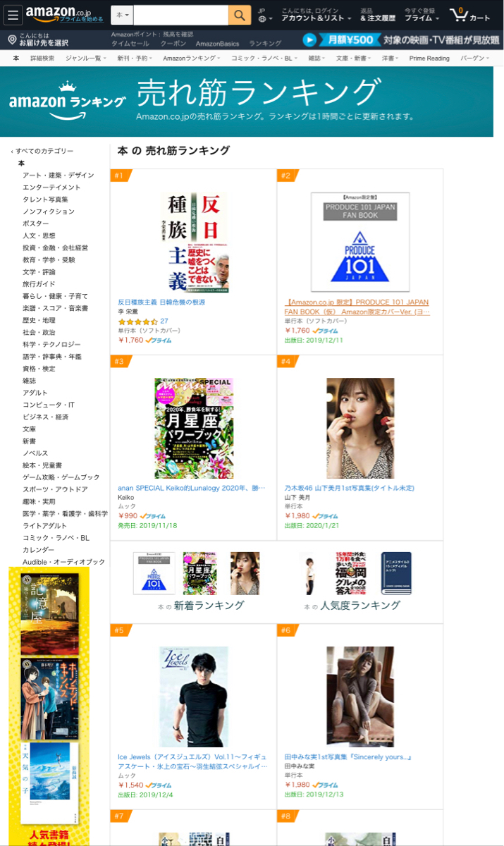Select the Prime Reading tab
Screen dimensions: 504x846
[429, 59]
